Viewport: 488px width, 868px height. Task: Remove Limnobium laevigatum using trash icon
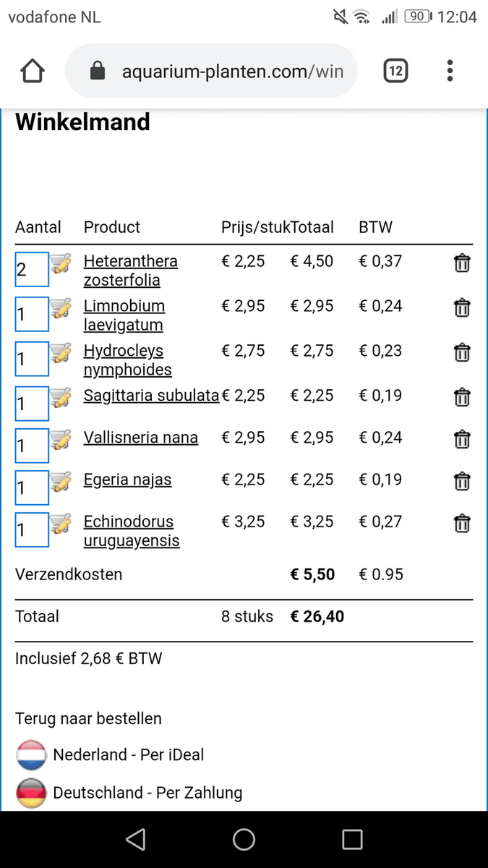(461, 308)
